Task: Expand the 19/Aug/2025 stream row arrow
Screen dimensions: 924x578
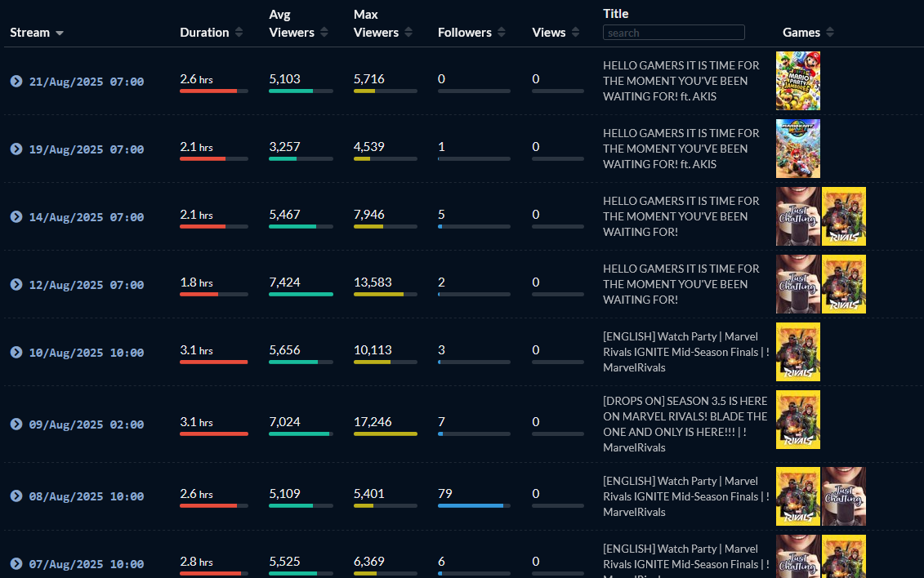Action: click(x=16, y=149)
